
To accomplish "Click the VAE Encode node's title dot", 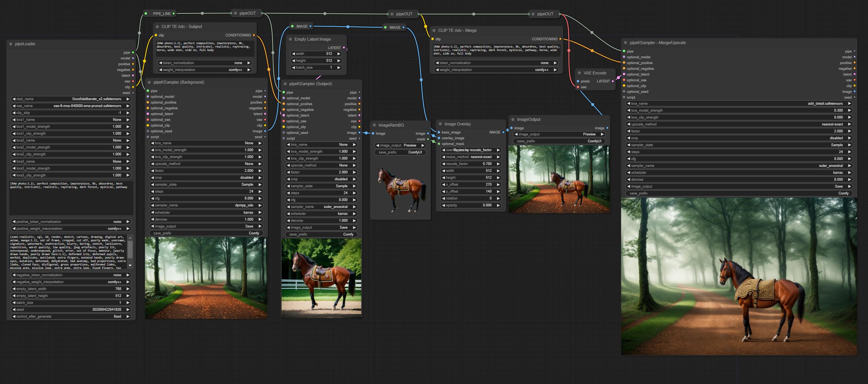I will click(579, 73).
